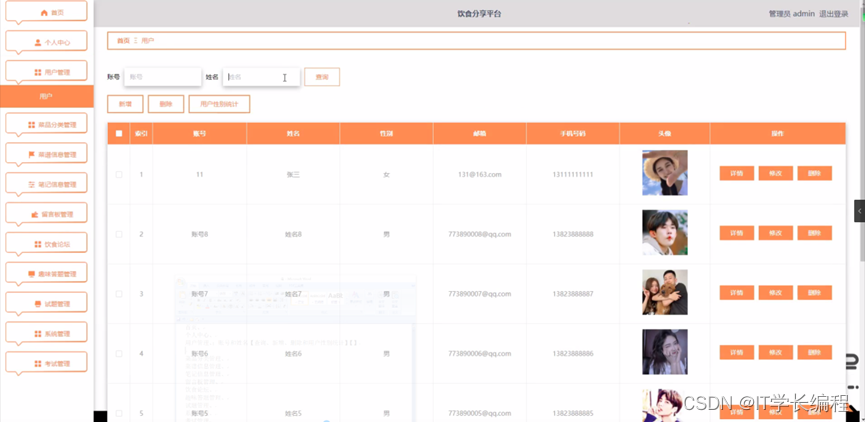Click the 手机号码 column header

click(573, 133)
